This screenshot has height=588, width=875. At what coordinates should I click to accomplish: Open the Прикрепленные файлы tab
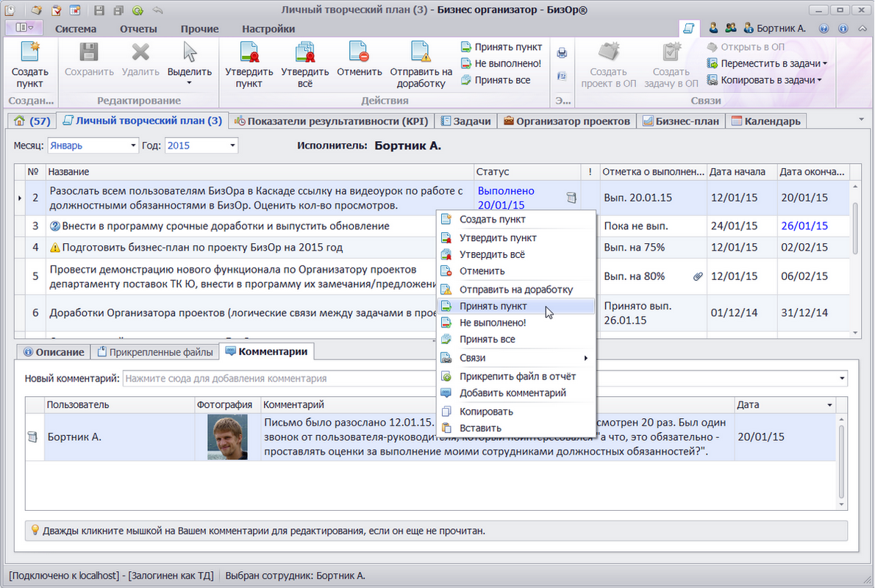(154, 352)
